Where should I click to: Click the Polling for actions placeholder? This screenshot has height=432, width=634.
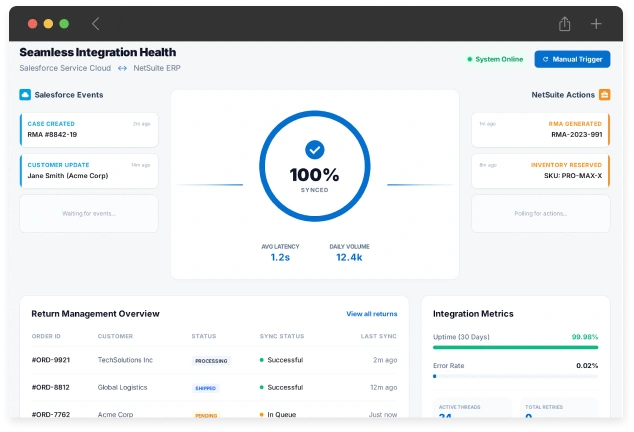[x=541, y=214]
